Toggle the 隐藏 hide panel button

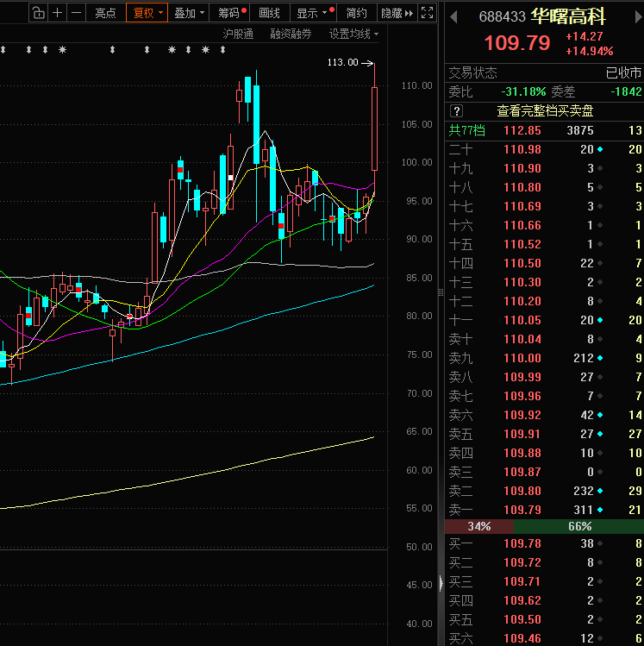(x=397, y=13)
